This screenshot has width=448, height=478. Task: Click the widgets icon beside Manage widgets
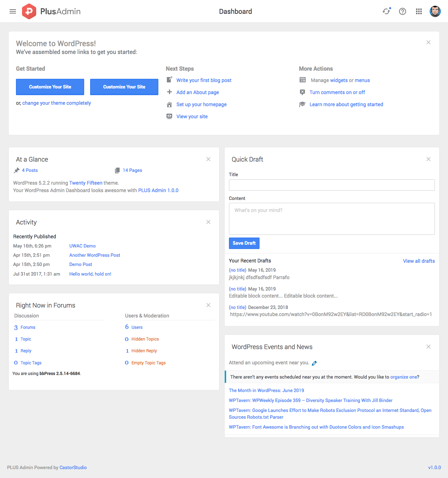coord(302,80)
